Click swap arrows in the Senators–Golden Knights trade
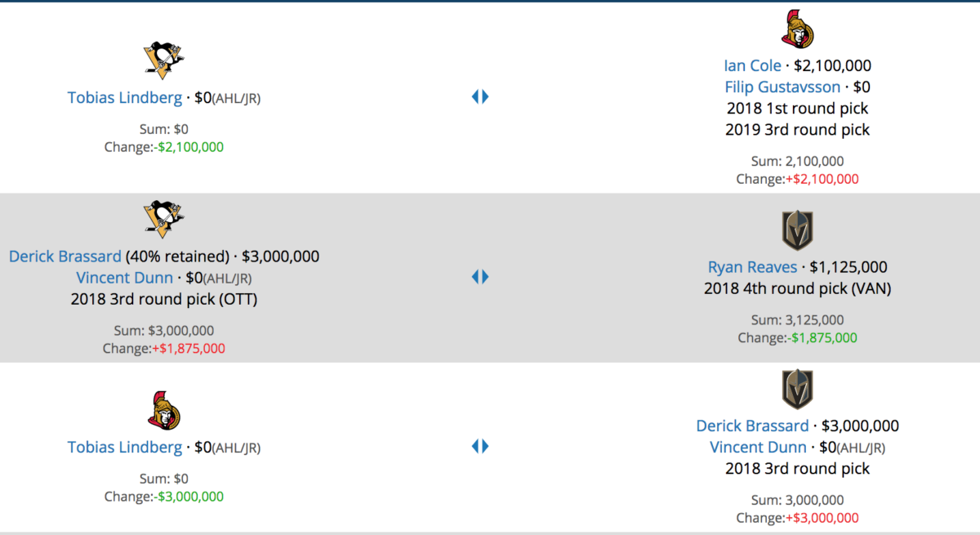The image size is (980, 535). (480, 446)
